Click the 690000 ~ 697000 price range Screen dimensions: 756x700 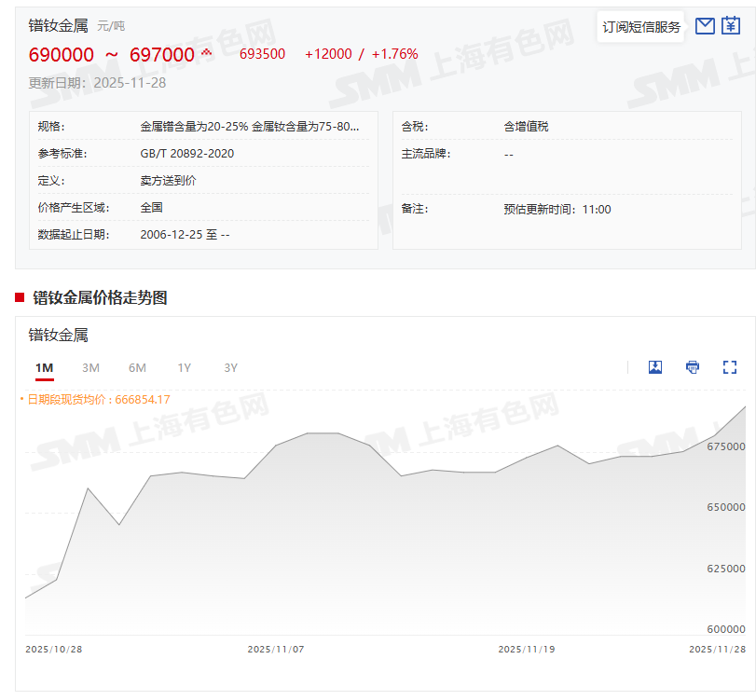111,55
